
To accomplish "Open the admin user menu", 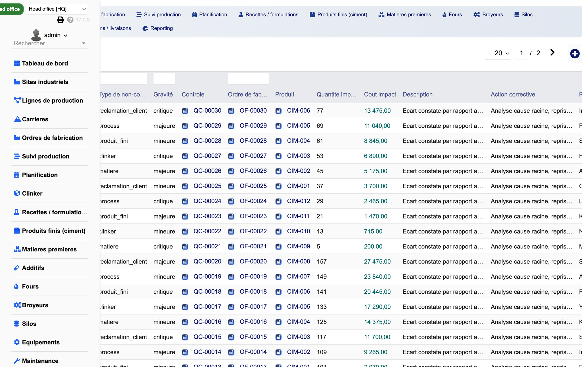I will [x=56, y=35].
